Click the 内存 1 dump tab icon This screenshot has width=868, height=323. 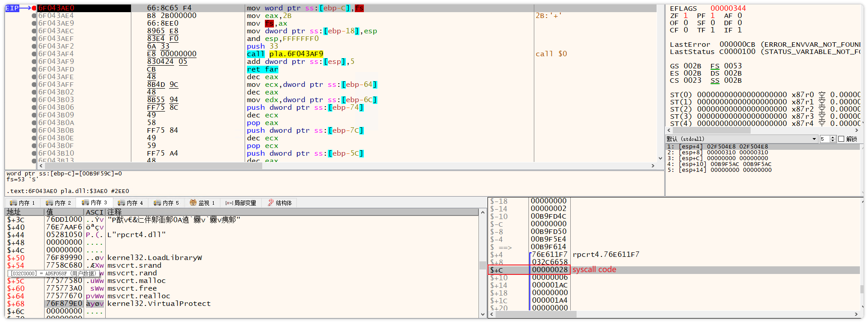click(13, 203)
